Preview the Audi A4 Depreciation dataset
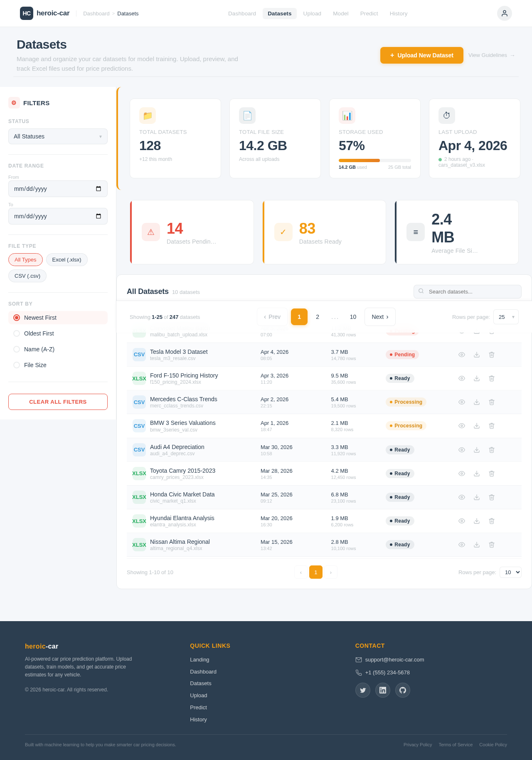Viewport: 532px width, 760px height. [462, 450]
